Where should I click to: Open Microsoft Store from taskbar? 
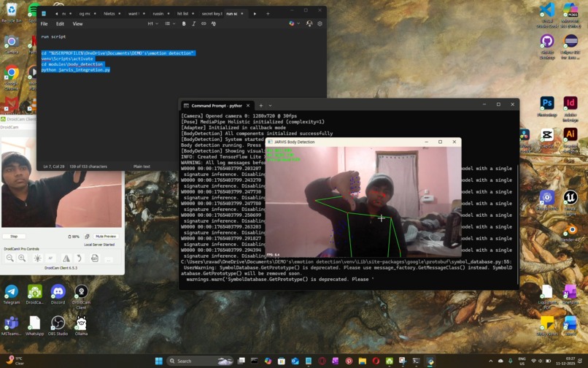click(282, 361)
